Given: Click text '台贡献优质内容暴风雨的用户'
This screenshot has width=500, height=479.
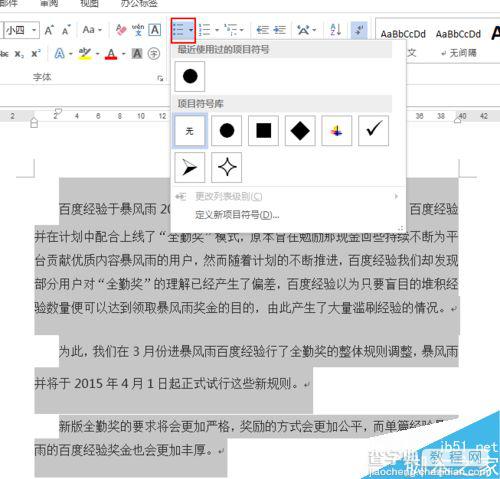Looking at the screenshot, I should 113,261.
